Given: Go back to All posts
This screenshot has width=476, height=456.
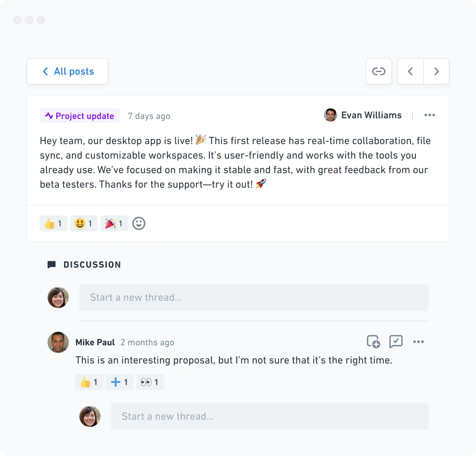Looking at the screenshot, I should [68, 71].
